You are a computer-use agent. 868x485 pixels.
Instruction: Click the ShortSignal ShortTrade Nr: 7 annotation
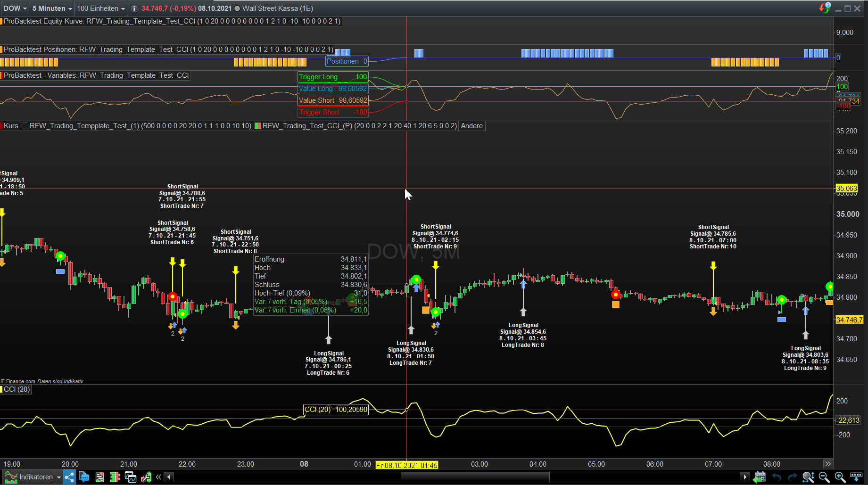182,196
